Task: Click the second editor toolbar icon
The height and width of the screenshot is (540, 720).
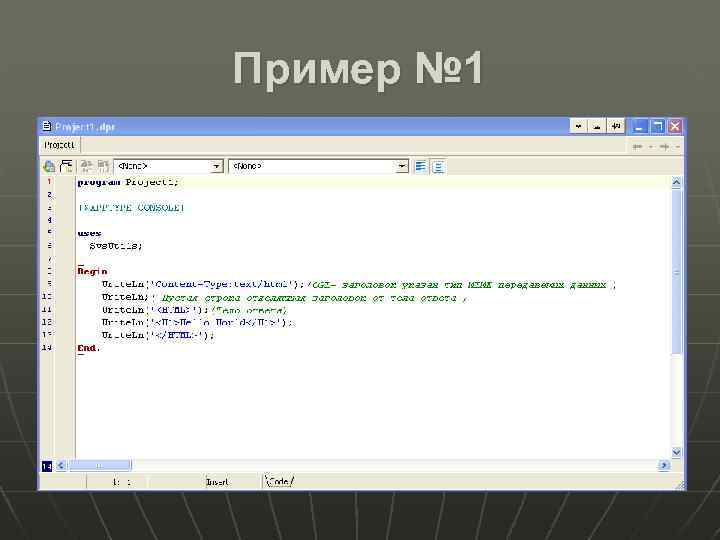Action: click(x=67, y=166)
